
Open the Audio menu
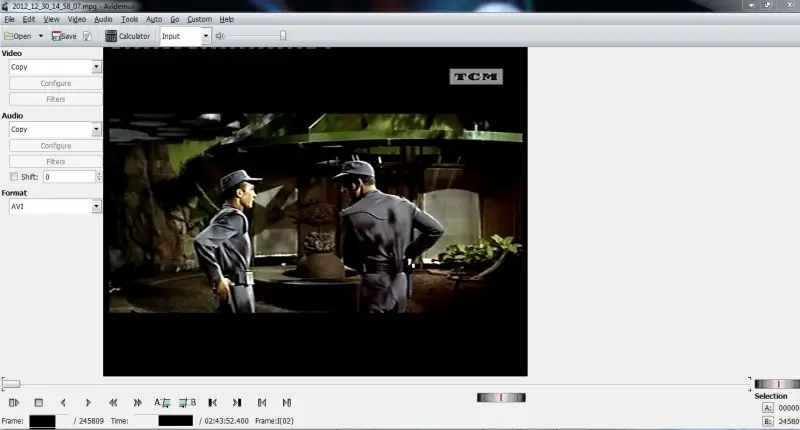coord(103,19)
